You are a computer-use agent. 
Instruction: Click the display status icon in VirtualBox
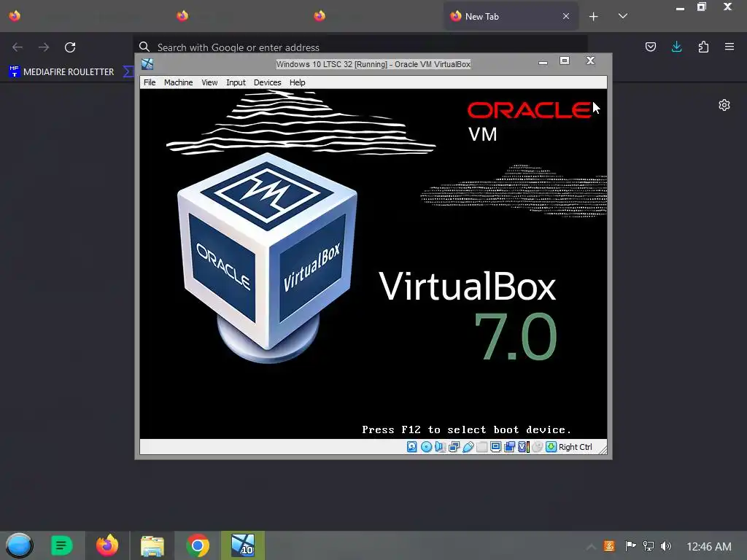pos(495,447)
